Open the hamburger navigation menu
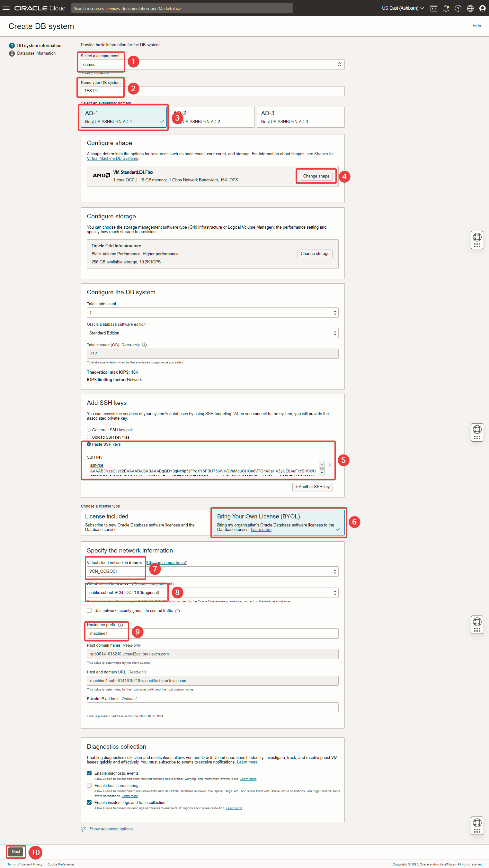This screenshot has width=489, height=868. pyautogui.click(x=6, y=8)
